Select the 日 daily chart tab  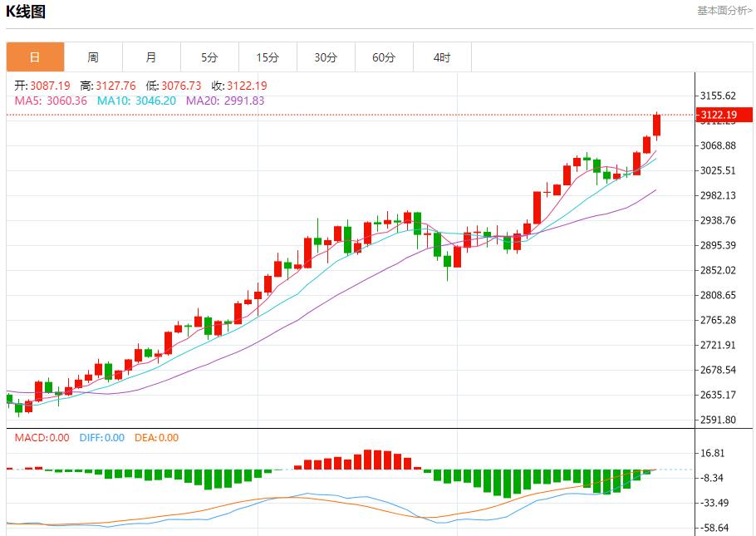pos(35,57)
